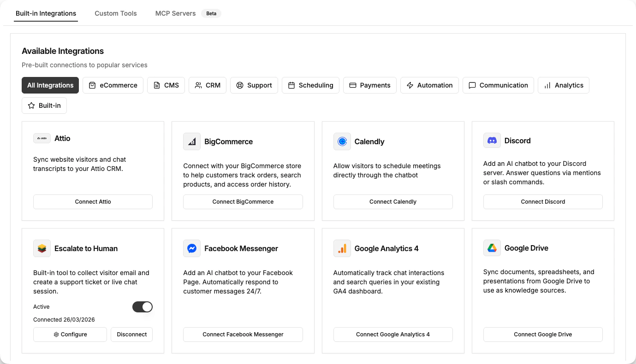Click the Calendly logo icon

(x=342, y=141)
